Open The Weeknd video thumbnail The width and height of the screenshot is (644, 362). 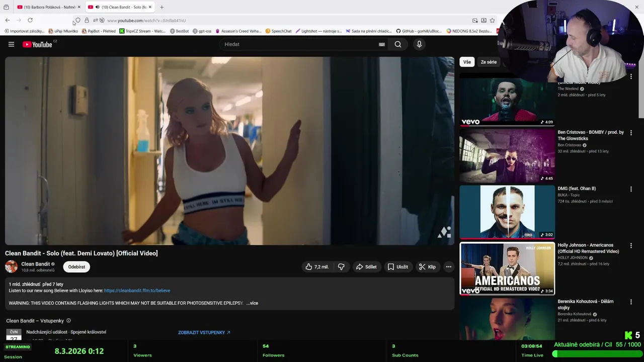pos(507,101)
